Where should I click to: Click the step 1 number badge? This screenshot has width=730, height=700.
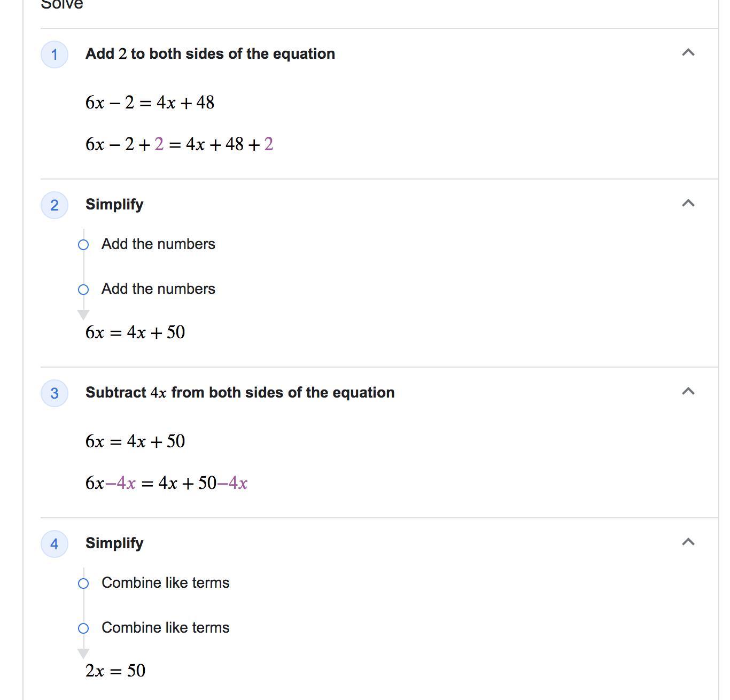55,55
